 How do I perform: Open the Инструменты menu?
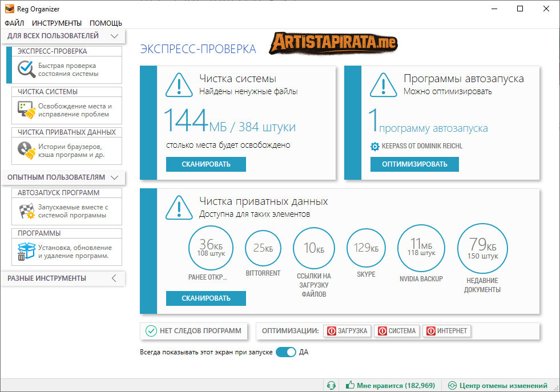click(x=57, y=23)
